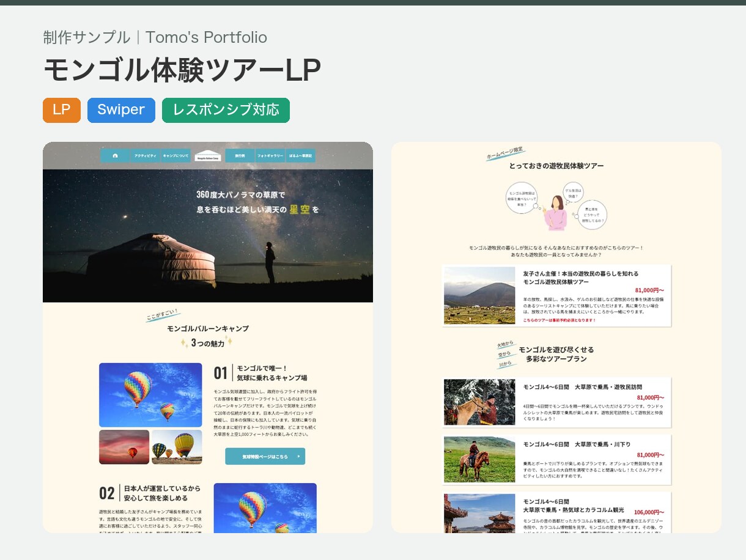Open the balloon photo beside section 02

pos(265,508)
